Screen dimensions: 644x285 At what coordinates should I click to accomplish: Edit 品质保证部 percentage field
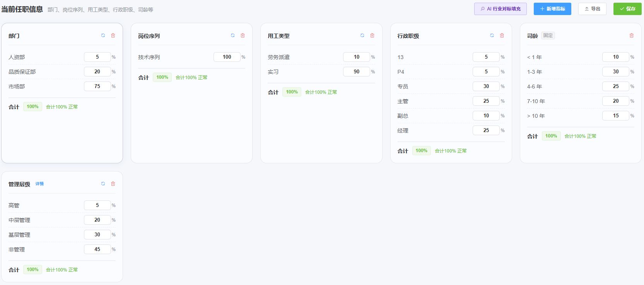[x=97, y=72]
